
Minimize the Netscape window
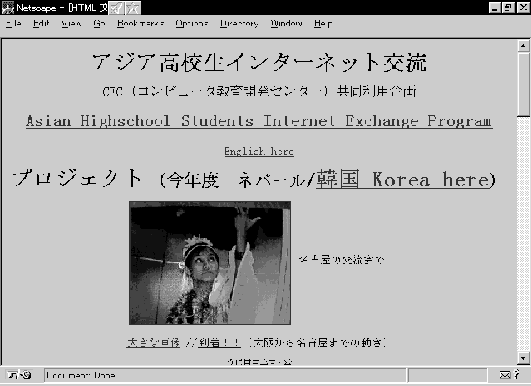click(x=494, y=8)
